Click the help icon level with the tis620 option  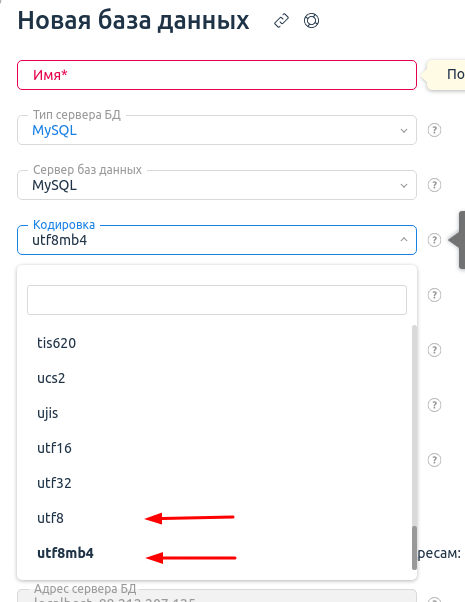coord(434,350)
